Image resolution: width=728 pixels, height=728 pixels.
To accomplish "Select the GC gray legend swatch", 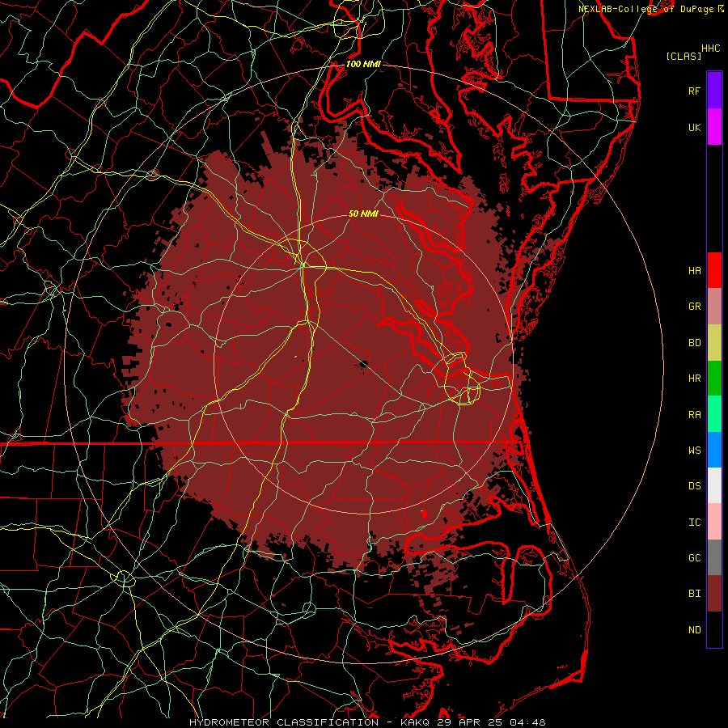I will (x=714, y=557).
